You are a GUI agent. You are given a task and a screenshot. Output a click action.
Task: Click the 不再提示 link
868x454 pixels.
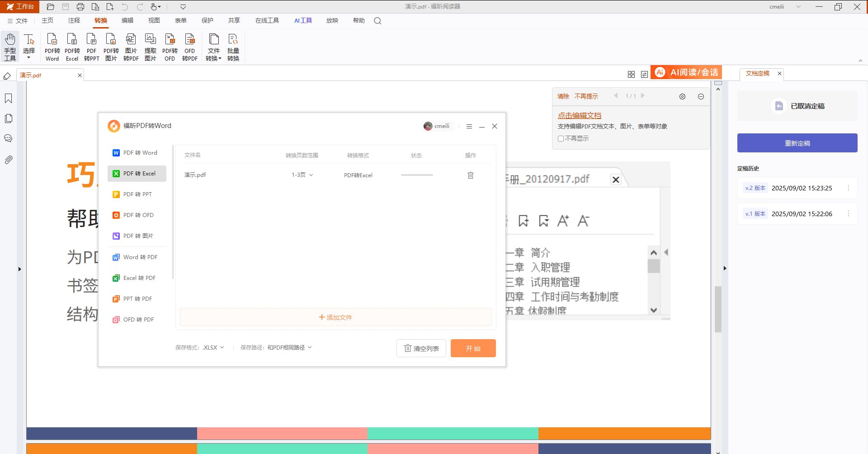pos(586,96)
